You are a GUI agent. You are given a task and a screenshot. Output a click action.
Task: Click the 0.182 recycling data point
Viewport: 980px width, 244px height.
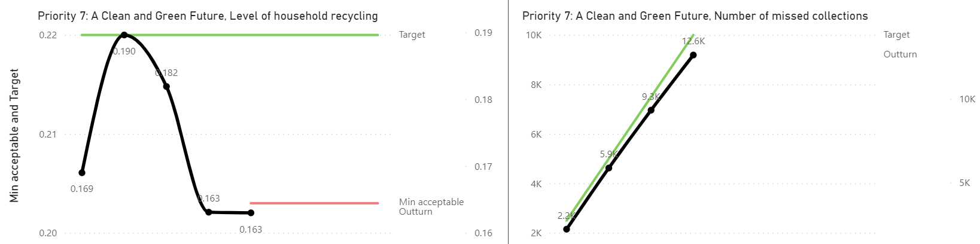(x=166, y=87)
